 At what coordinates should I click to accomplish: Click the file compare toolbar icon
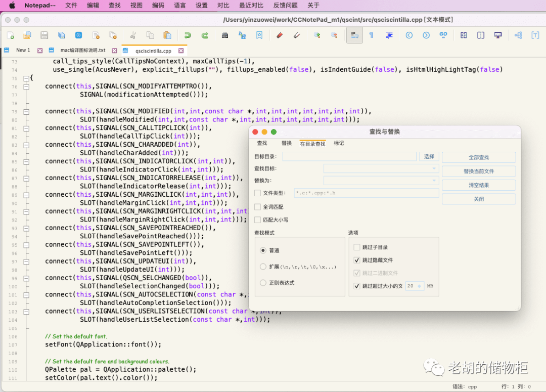coord(464,35)
